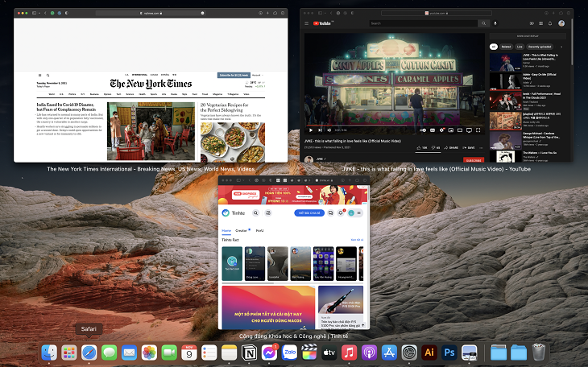Screen dimensions: 588x367
Task: Open Launchpad in the Dock
Action: click(69, 353)
